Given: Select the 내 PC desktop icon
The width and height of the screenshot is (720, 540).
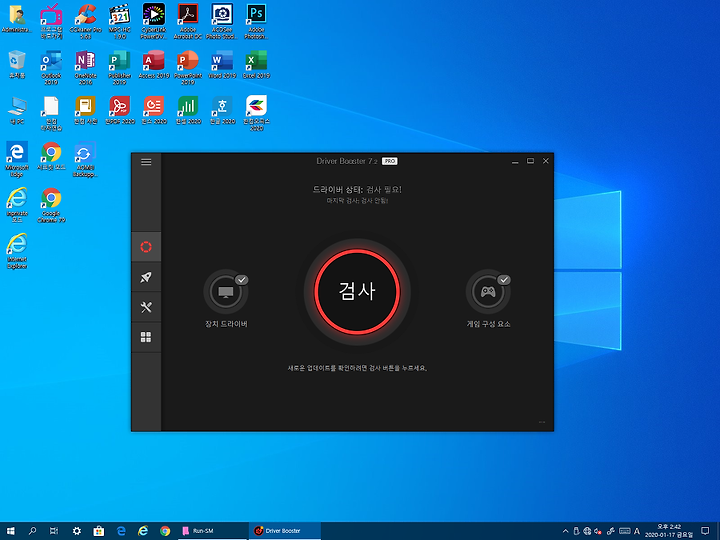Looking at the screenshot, I should 17,111.
